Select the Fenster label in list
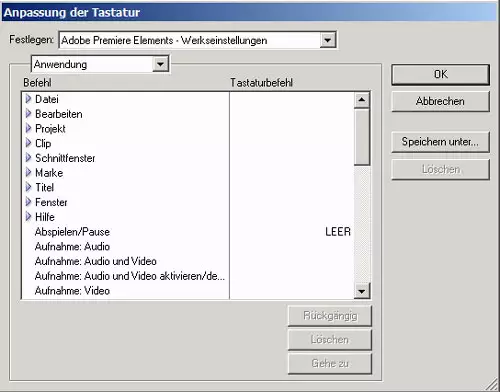 click(51, 202)
